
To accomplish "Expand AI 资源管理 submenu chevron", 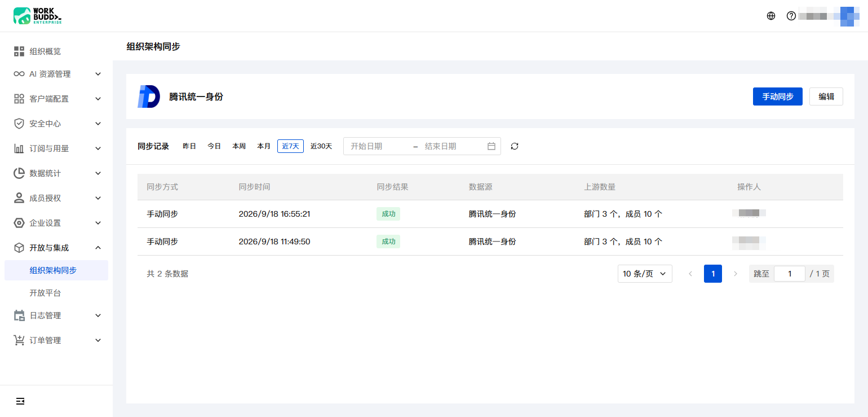I will tap(98, 74).
